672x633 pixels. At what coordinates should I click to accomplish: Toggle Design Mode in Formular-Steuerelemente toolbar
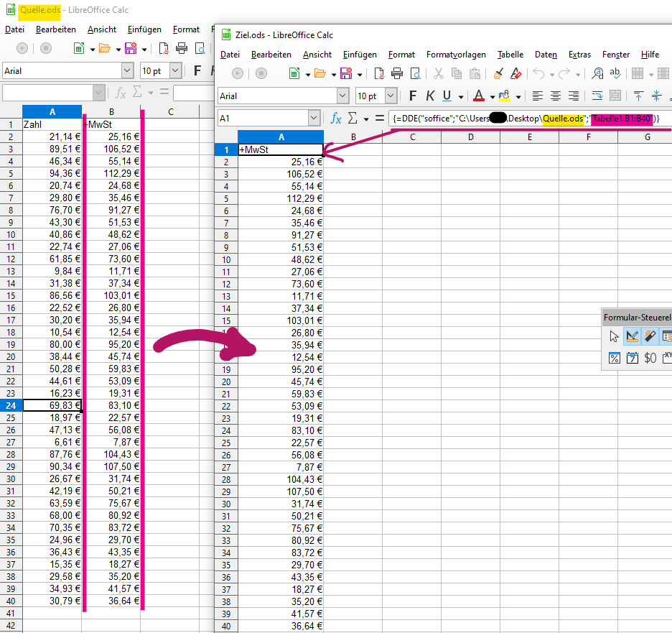pyautogui.click(x=632, y=337)
